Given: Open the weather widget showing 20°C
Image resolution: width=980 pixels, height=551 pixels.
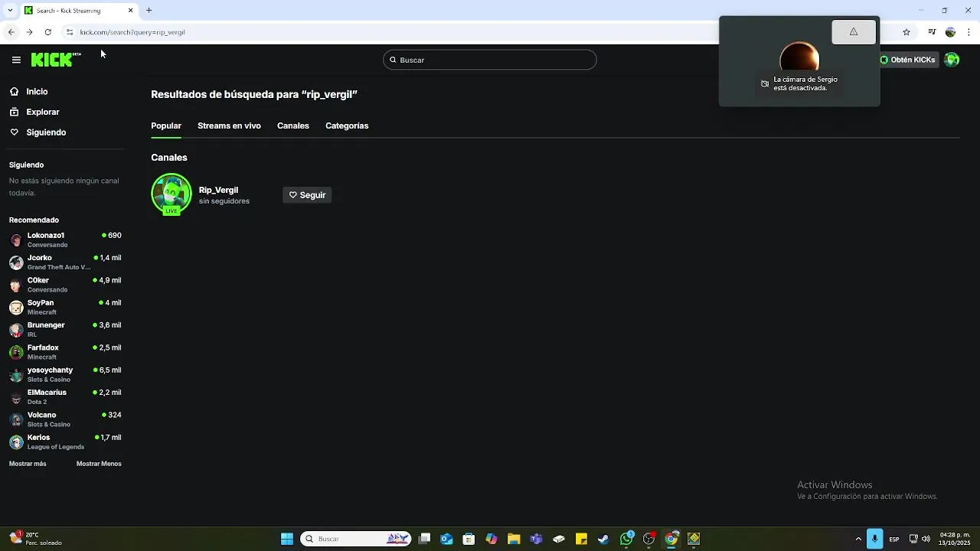Looking at the screenshot, I should (x=34, y=539).
